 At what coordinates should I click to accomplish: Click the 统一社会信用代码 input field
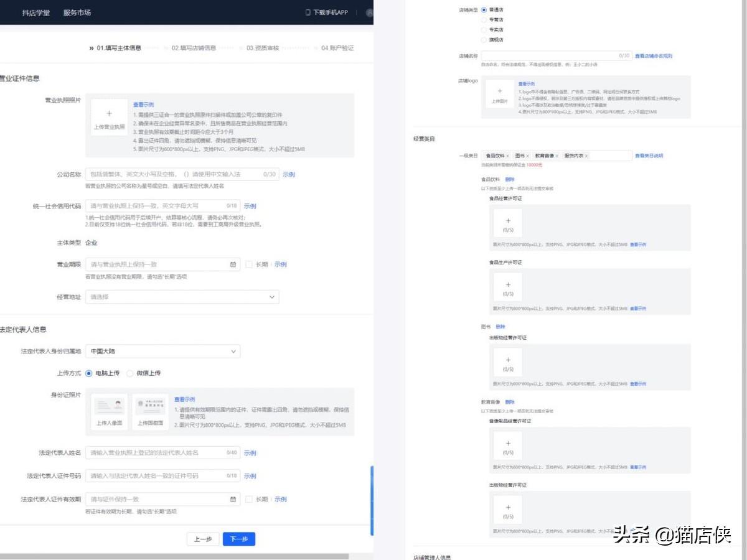pyautogui.click(x=162, y=206)
